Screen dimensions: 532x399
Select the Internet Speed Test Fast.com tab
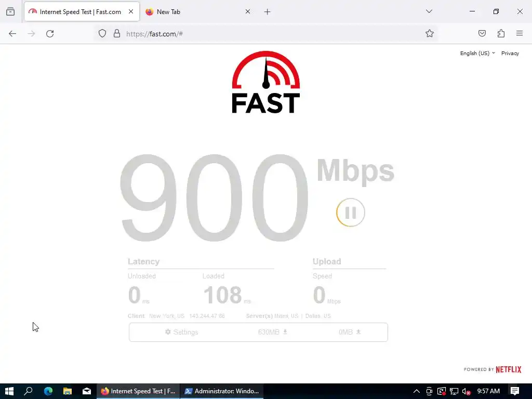point(82,12)
